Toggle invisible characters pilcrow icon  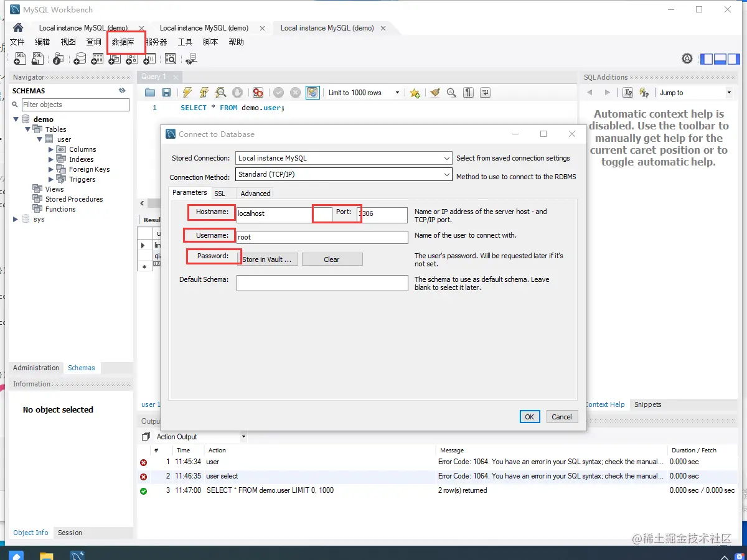(468, 93)
